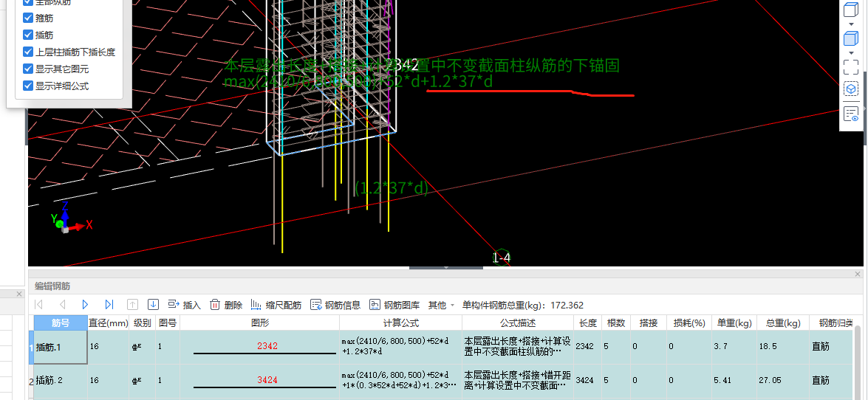Screen dimensions: 868x400
Task: Click the dashed rectangle zoom-window icon
Action: click(851, 67)
